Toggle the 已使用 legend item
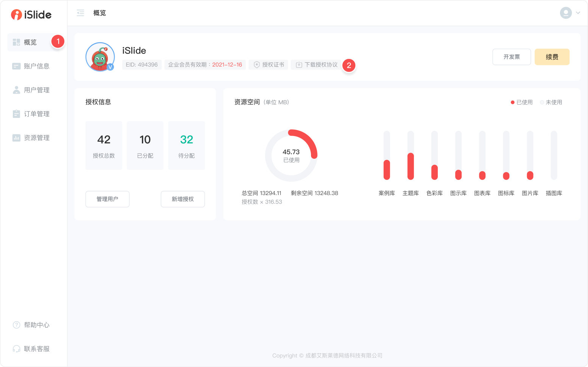The height and width of the screenshot is (367, 588). point(521,102)
